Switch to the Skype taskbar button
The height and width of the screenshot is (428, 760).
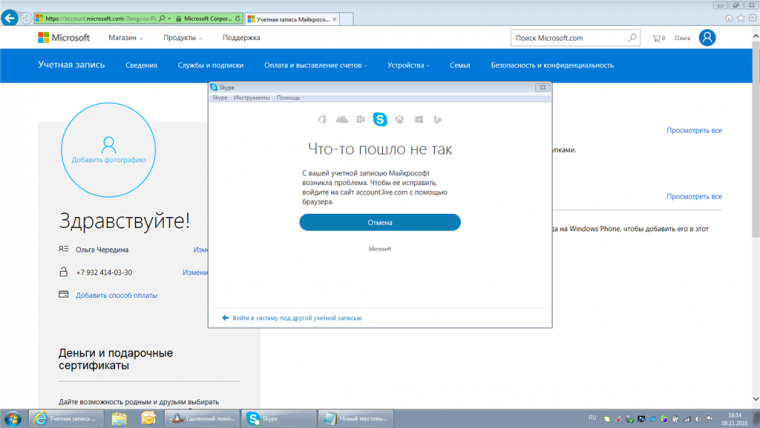click(x=279, y=418)
